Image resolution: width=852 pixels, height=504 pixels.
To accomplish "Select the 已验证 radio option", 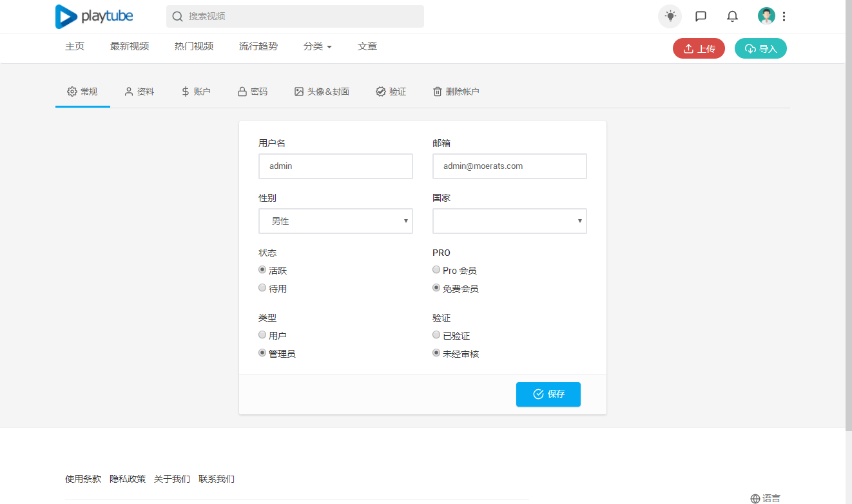I will coord(436,335).
